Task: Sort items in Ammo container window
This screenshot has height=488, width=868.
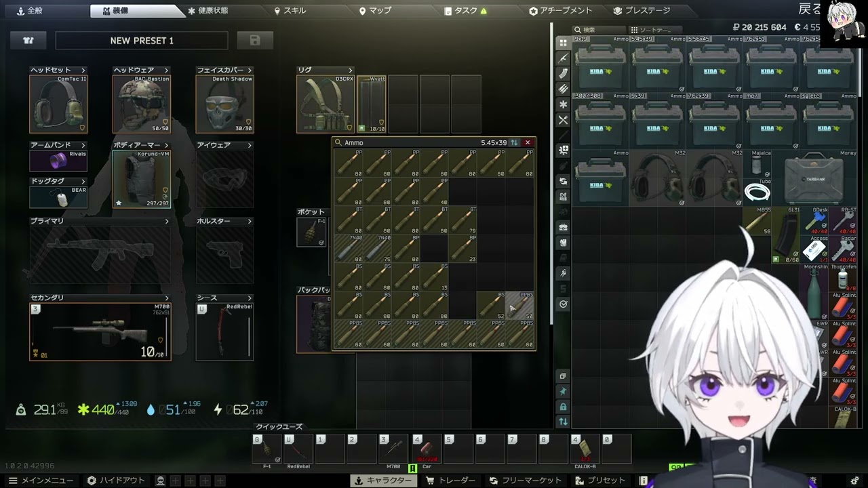Action: pyautogui.click(x=515, y=142)
